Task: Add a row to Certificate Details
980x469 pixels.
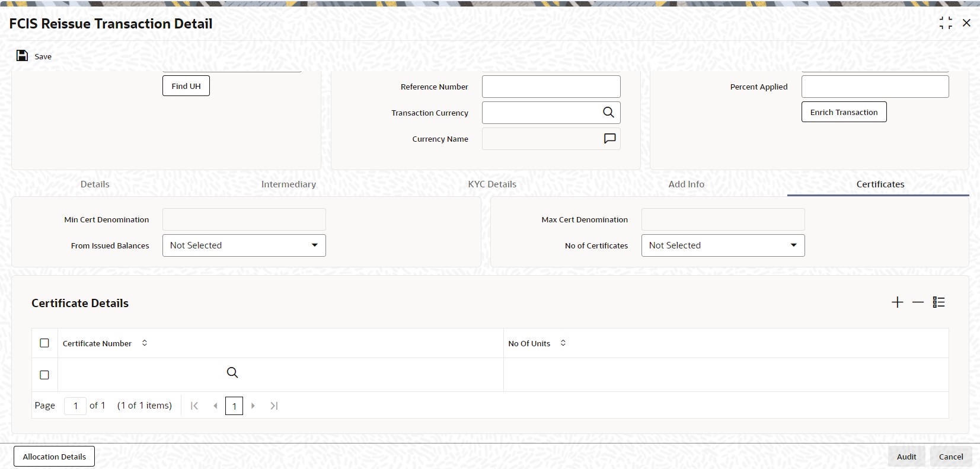Action: coord(898,302)
